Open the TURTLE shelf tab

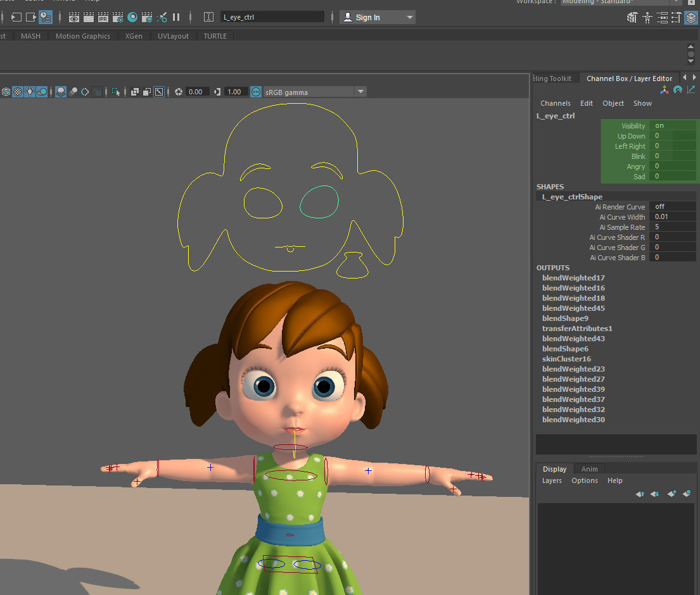(x=215, y=36)
